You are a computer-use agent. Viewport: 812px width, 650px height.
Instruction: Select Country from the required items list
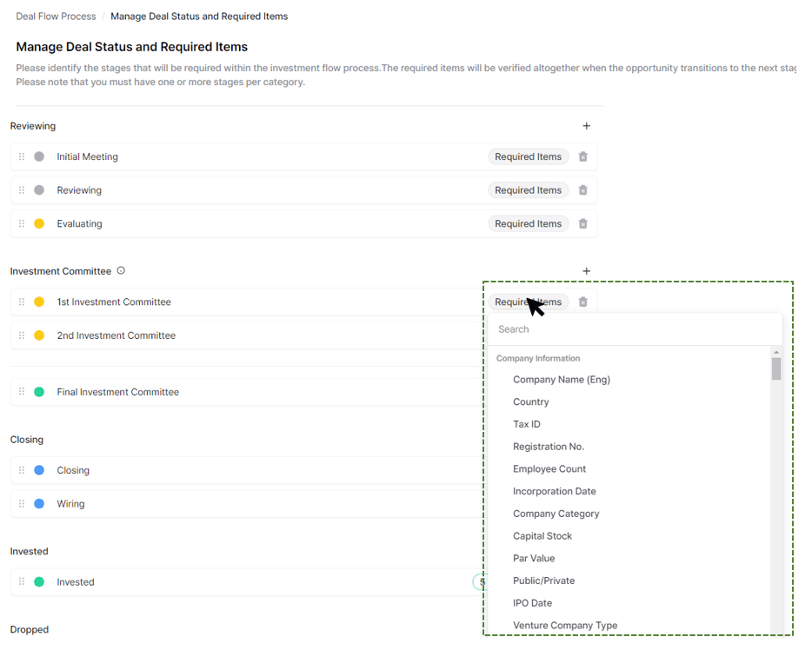[x=531, y=401]
